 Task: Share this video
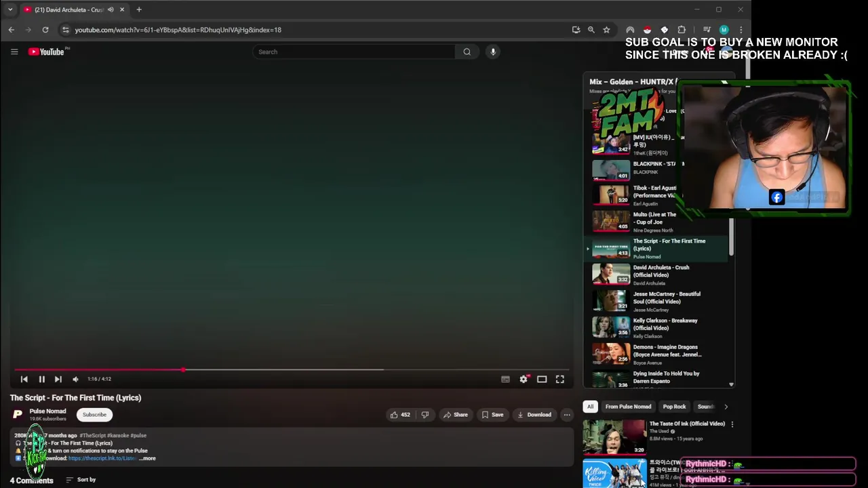click(455, 415)
